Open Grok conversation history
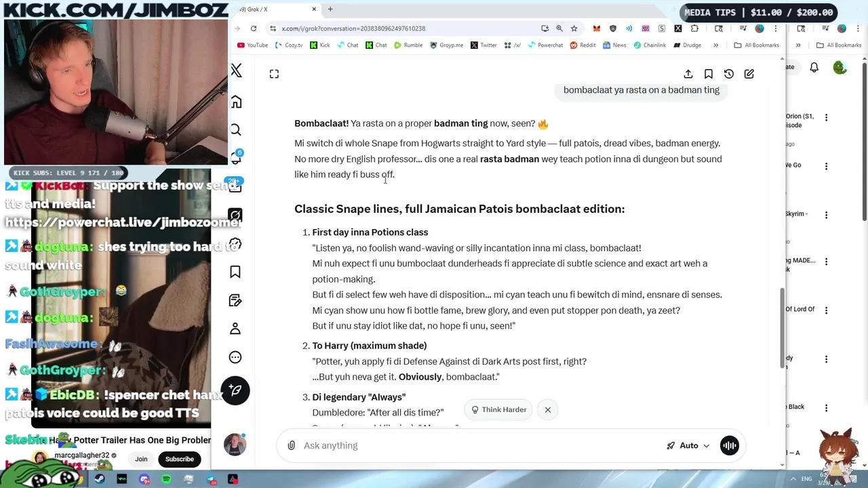The width and height of the screenshot is (868, 488). [729, 74]
